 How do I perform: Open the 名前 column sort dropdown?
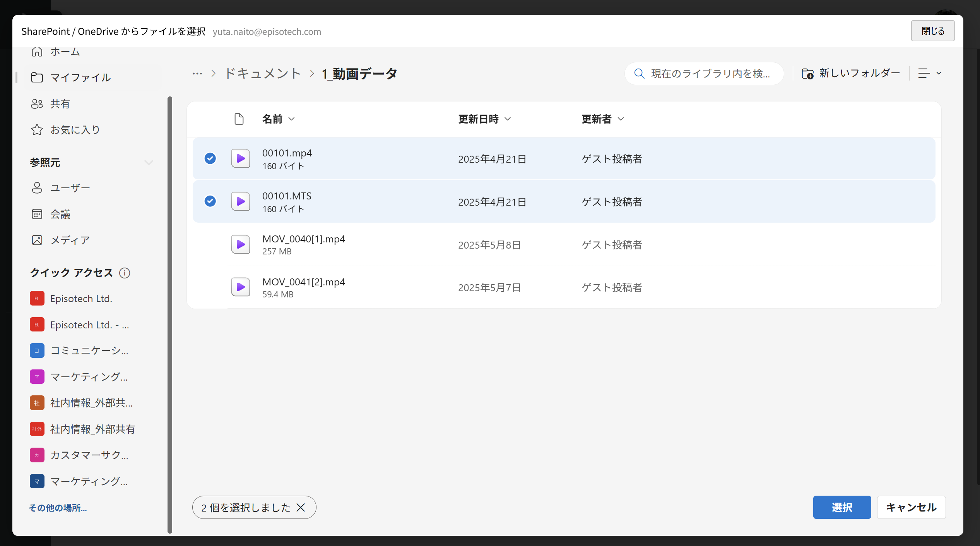pos(292,119)
